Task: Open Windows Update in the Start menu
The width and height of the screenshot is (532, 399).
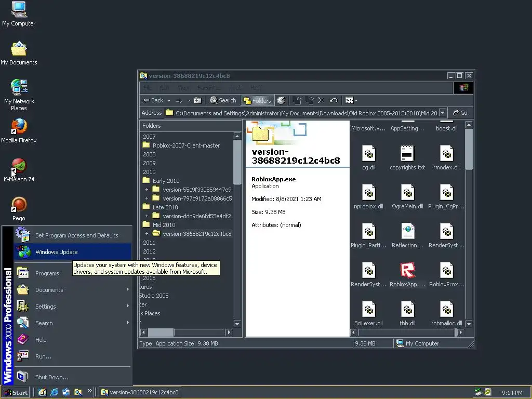Action: (73, 252)
